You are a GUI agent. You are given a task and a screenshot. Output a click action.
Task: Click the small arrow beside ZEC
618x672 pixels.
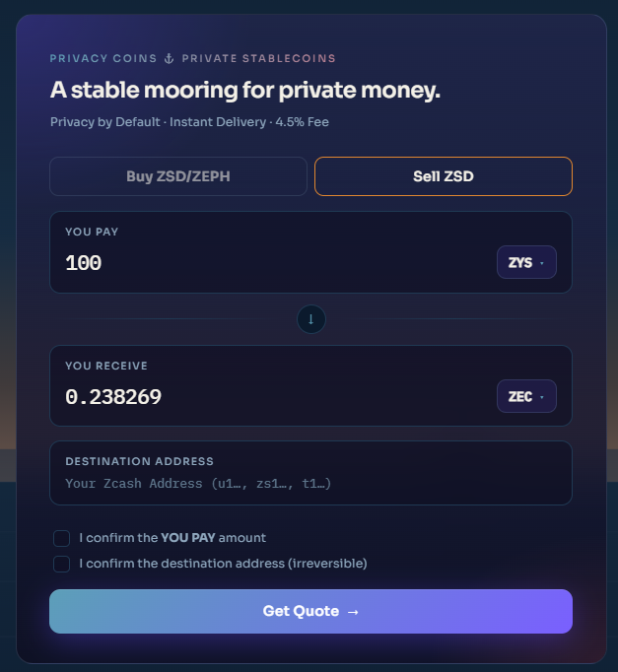click(x=542, y=397)
